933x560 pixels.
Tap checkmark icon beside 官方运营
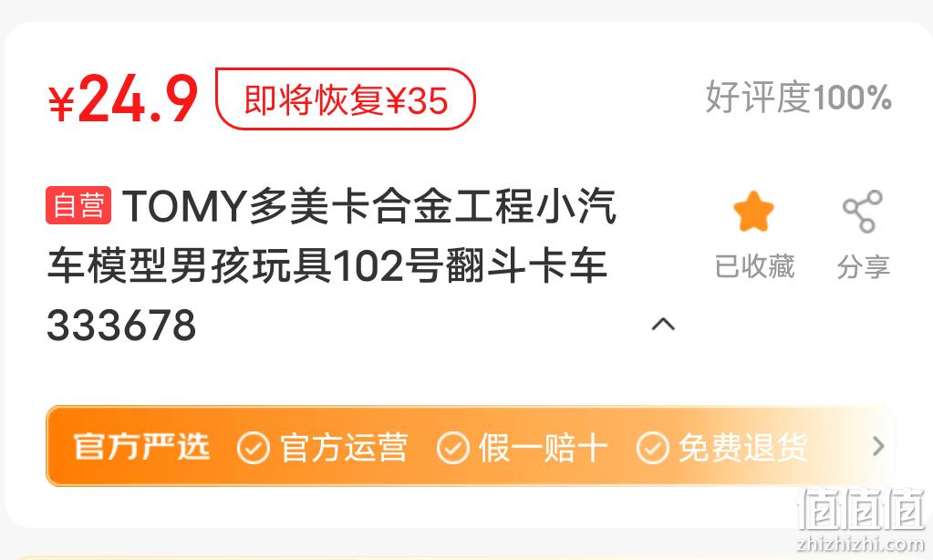(254, 448)
